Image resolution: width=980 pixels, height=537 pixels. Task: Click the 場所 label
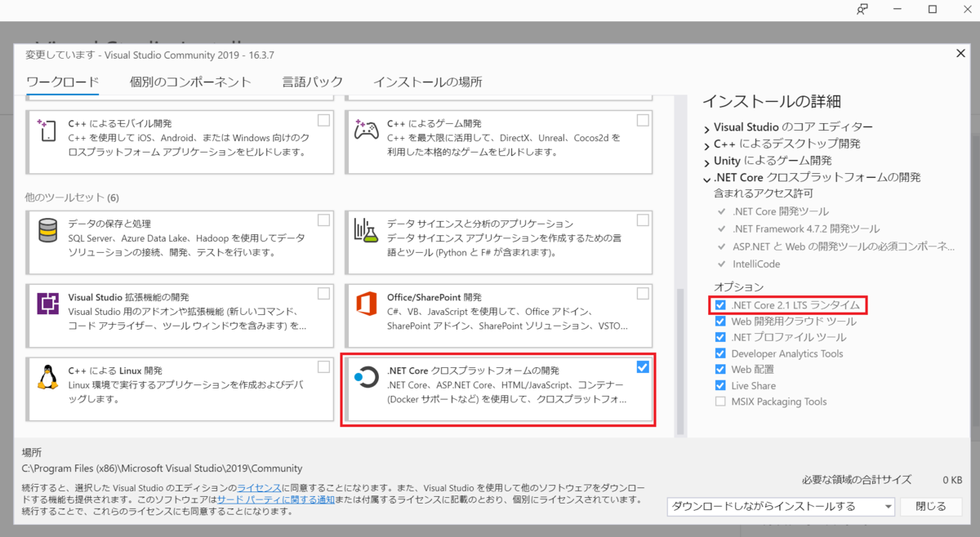click(32, 452)
